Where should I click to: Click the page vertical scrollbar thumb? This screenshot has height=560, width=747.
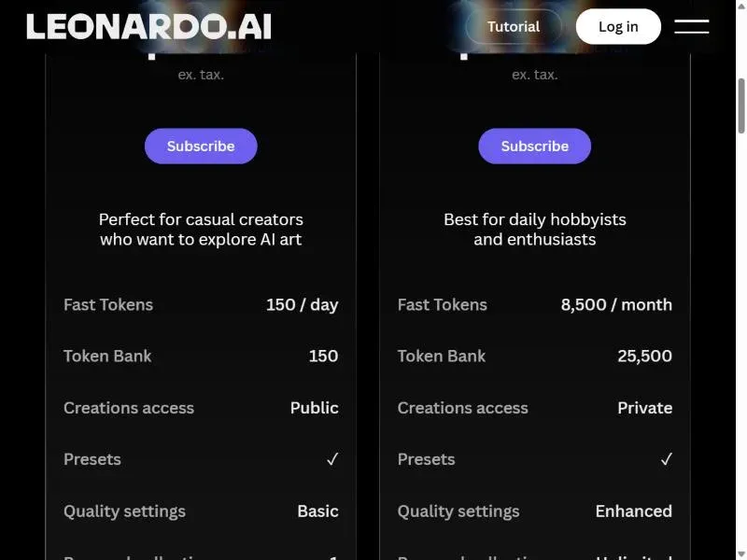(x=741, y=105)
